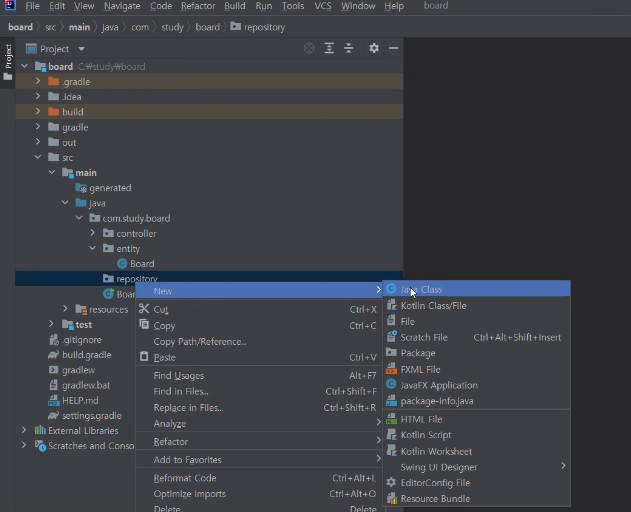631x512 pixels.
Task: Click the package-info.java icon
Action: point(391,401)
